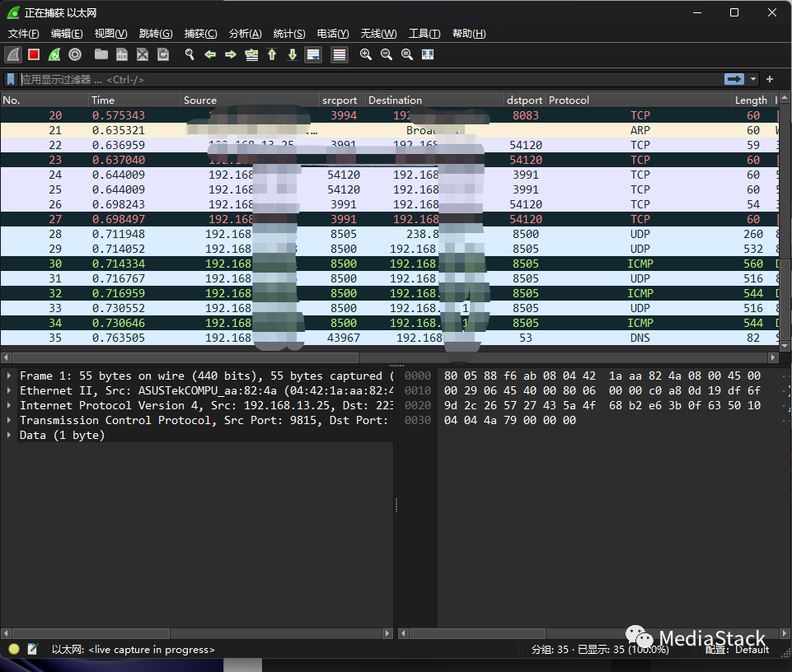This screenshot has width=792, height=672.
Task: Stop the live packet capture
Action: click(33, 54)
